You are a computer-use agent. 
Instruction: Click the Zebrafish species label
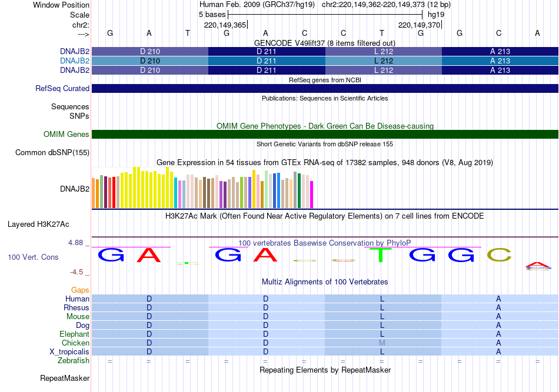pyautogui.click(x=74, y=360)
